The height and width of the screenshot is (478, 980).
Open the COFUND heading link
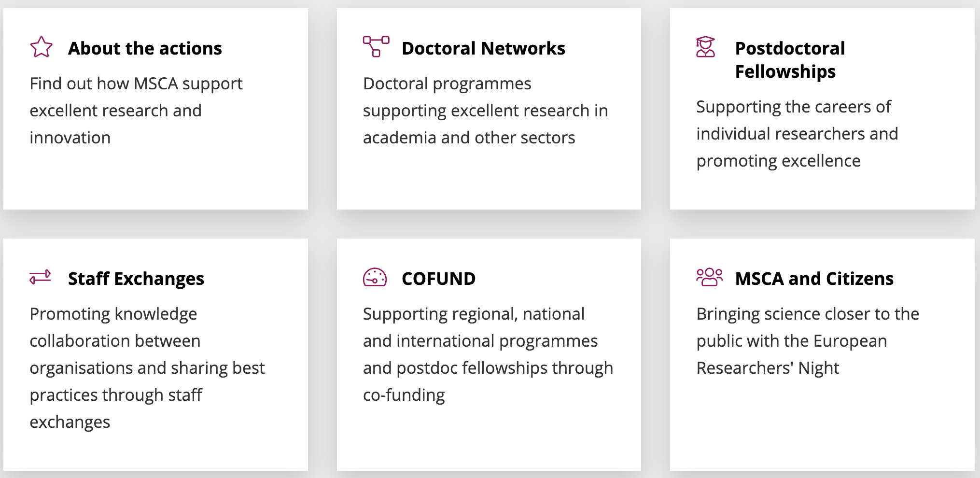pyautogui.click(x=438, y=279)
